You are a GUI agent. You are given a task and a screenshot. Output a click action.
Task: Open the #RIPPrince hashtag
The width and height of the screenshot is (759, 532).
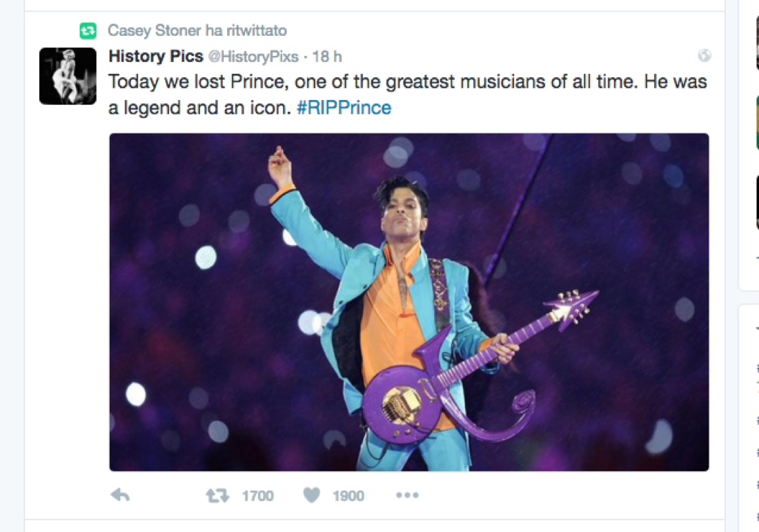344,108
